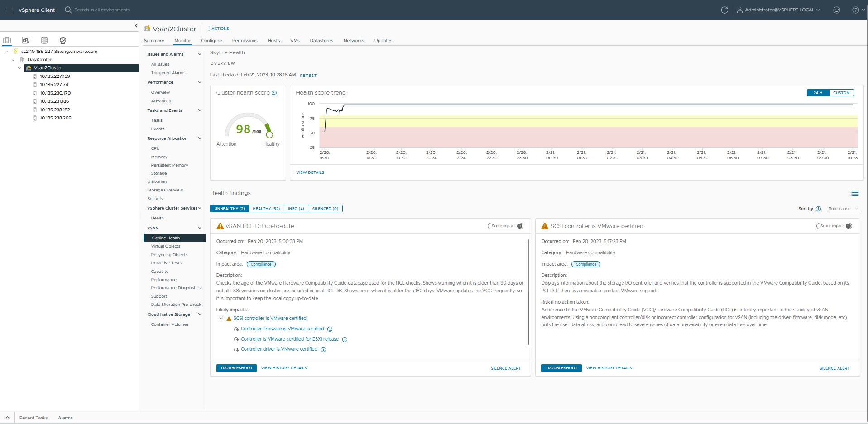Open VIEW HISTORY DETAILS on SCSI controller card

pos(609,368)
